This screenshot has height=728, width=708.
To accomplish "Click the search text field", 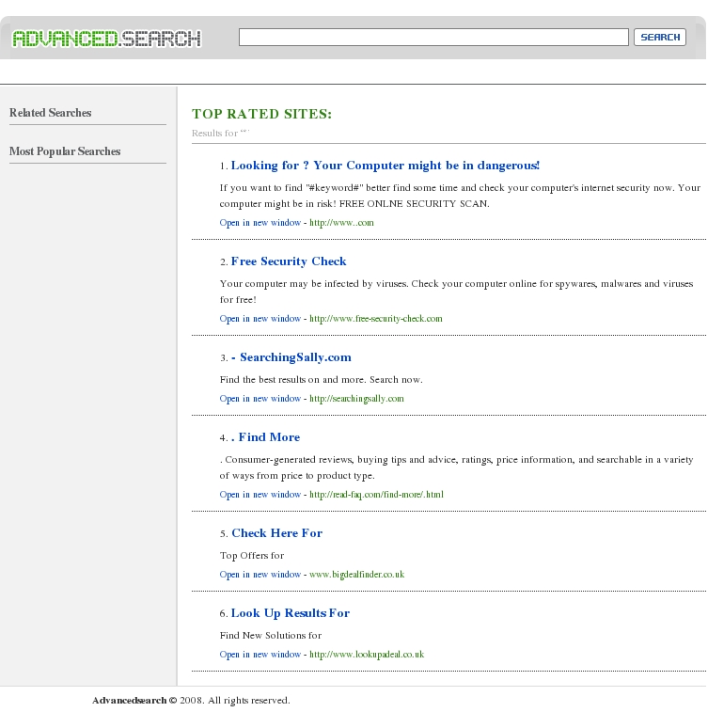I will coord(433,37).
